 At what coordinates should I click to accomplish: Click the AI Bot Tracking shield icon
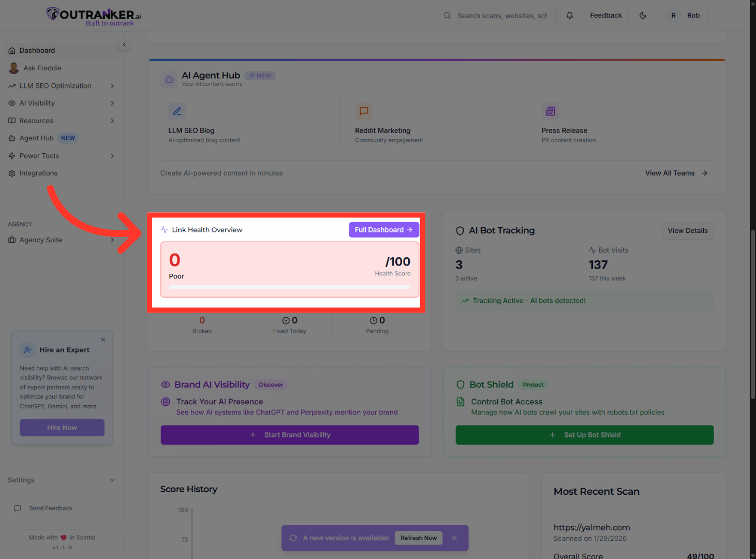tap(461, 230)
